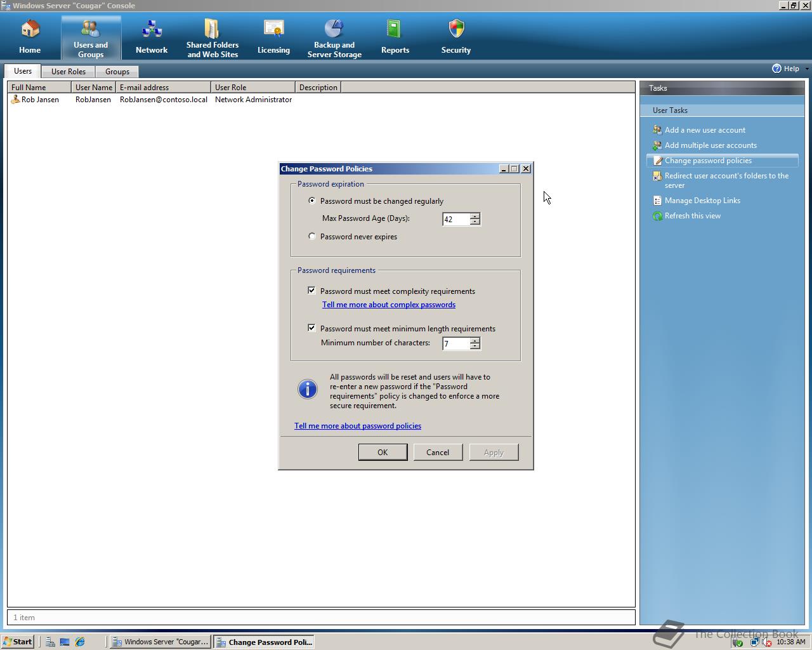Switch to Windows Server Cougar taskbar button
The height and width of the screenshot is (650, 812).
pos(160,642)
